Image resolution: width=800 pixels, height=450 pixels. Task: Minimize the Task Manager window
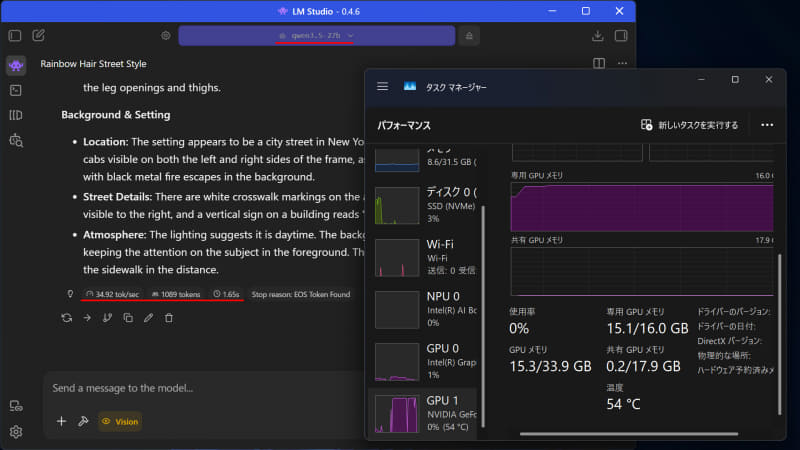(702, 80)
